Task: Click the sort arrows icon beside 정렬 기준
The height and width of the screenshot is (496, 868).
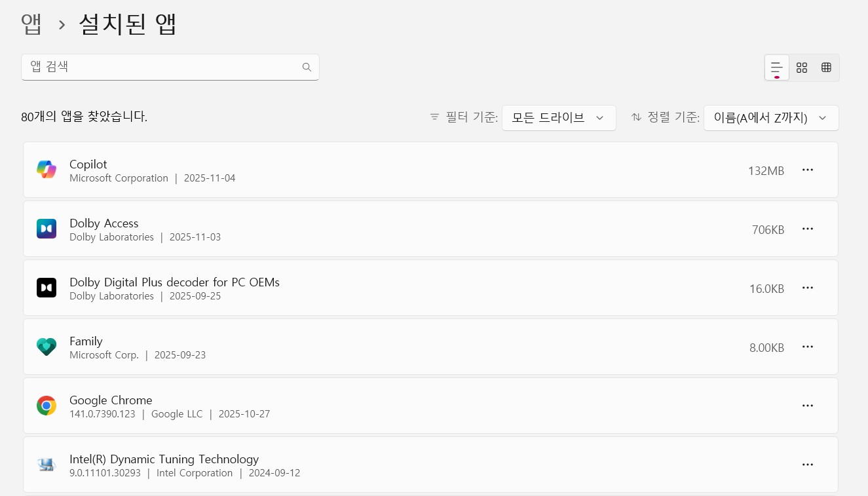Action: pos(636,117)
